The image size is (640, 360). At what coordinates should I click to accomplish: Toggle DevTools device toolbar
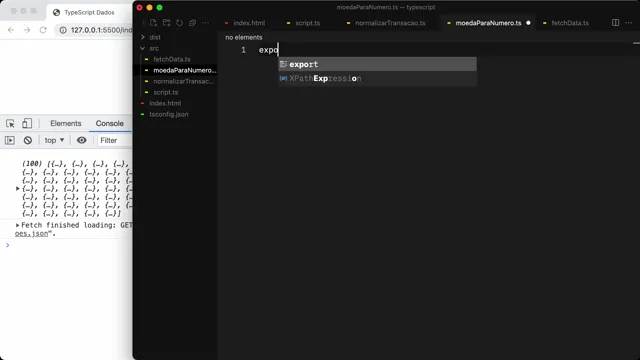coord(27,123)
